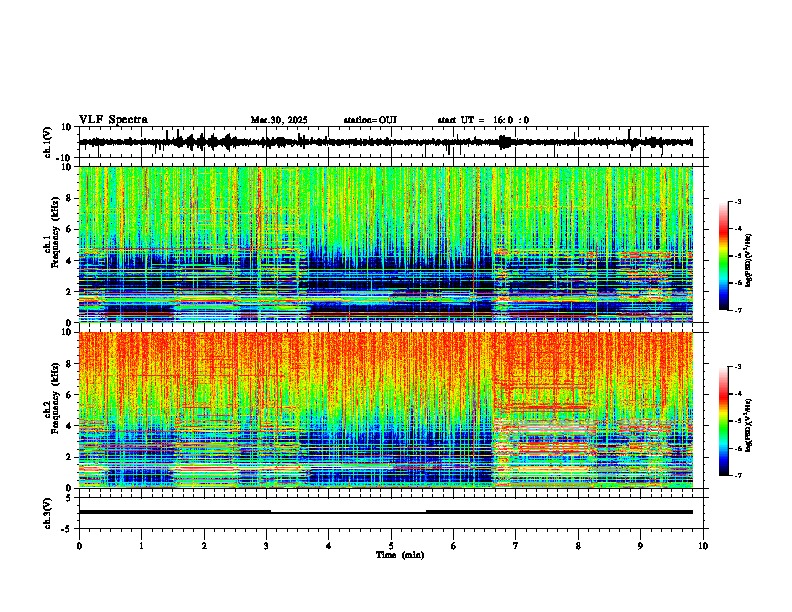This screenshot has width=792, height=612.
Task: Select the ch.2 "Frequency (kHz)" axis label
Action: (x=55, y=398)
